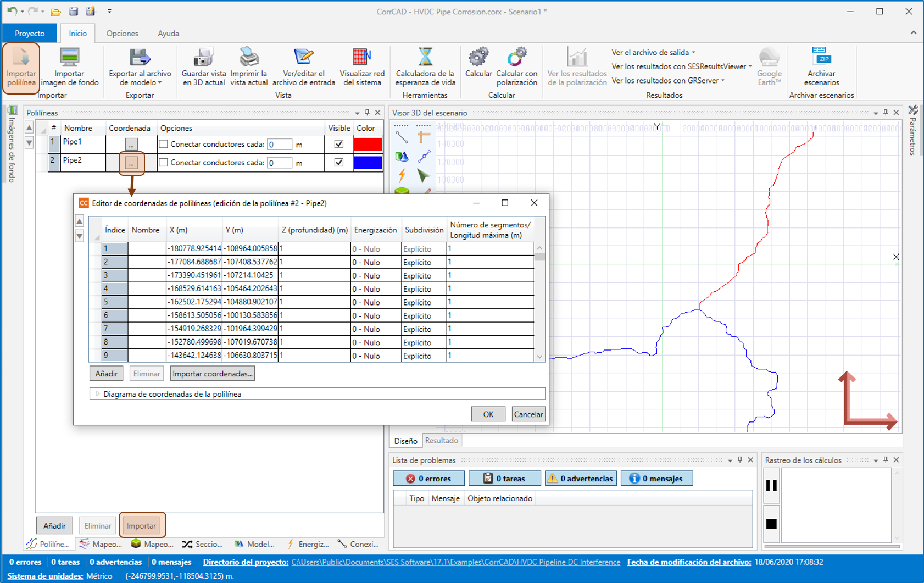The image size is (924, 583).
Task: Select the cylinder and cone shapes tool
Action: [x=402, y=157]
